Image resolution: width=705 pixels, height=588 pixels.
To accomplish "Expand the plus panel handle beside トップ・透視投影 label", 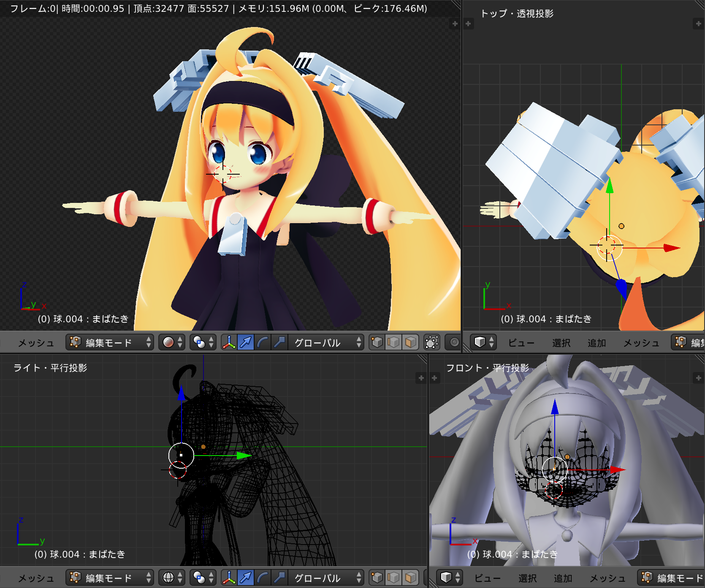I will coord(468,24).
